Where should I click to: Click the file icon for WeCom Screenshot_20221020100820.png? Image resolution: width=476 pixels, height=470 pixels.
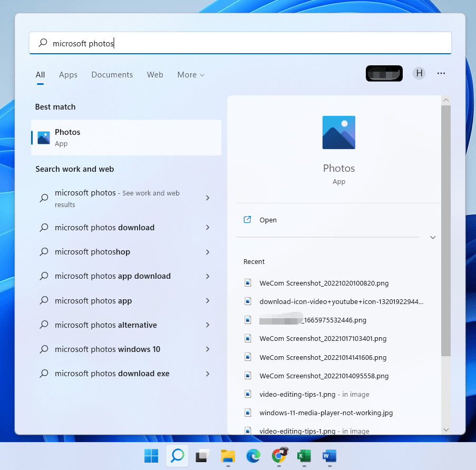click(x=248, y=283)
